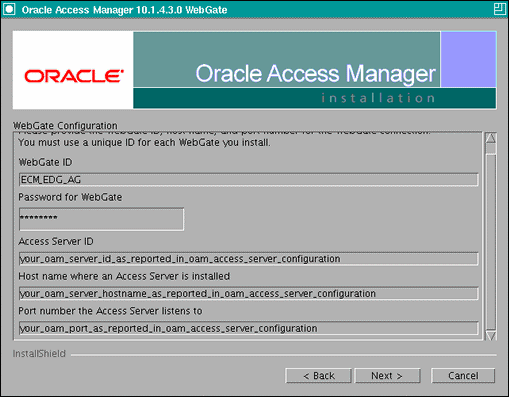Click the WebGate Configuration heading
The width and height of the screenshot is (509, 397).
65,126
